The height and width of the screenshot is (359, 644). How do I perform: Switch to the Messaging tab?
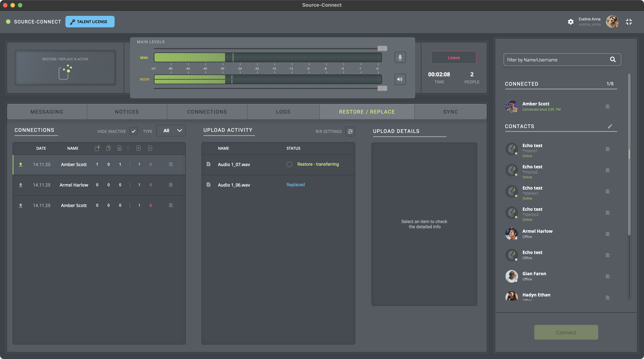pos(47,112)
